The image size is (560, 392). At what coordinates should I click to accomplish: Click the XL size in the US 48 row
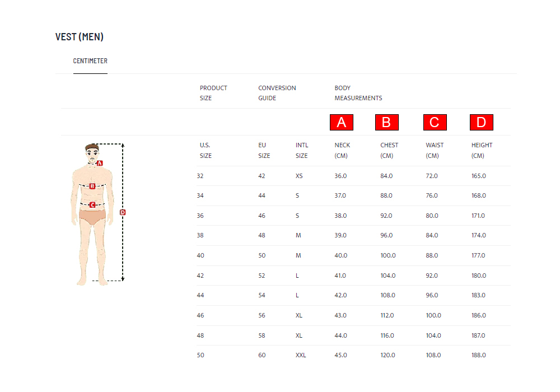299,335
